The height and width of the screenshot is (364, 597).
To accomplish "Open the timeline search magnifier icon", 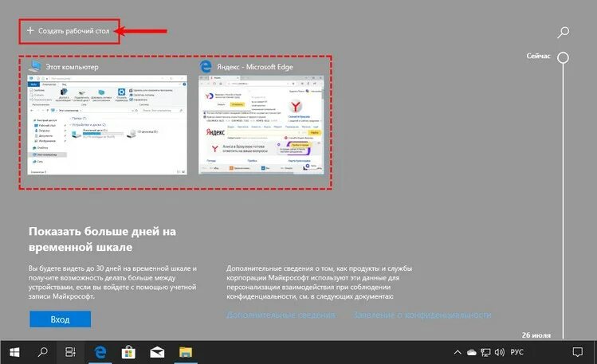I will [x=563, y=33].
